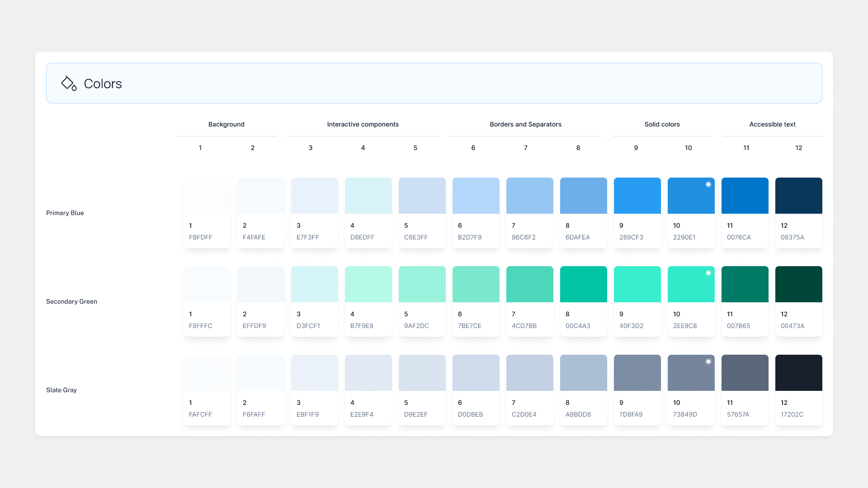Select the Primary Blue 289CF3 swatch
This screenshot has height=488, width=868.
tap(637, 196)
